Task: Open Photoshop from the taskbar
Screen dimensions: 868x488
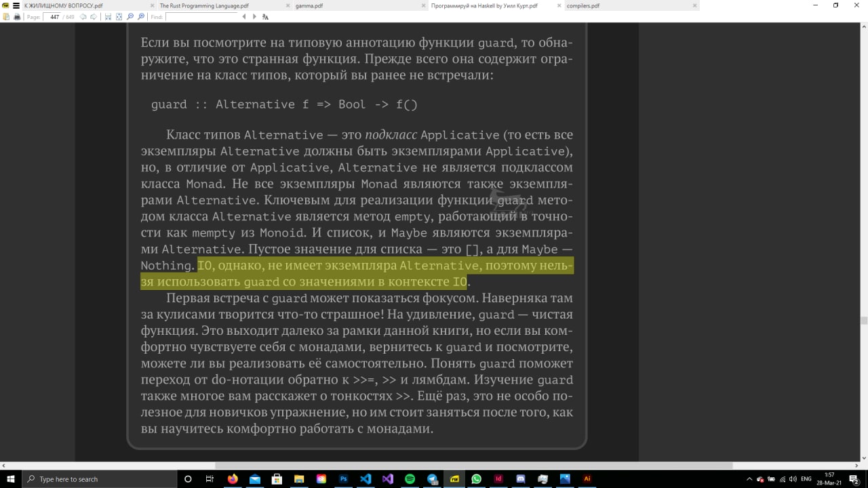Action: coord(343,479)
